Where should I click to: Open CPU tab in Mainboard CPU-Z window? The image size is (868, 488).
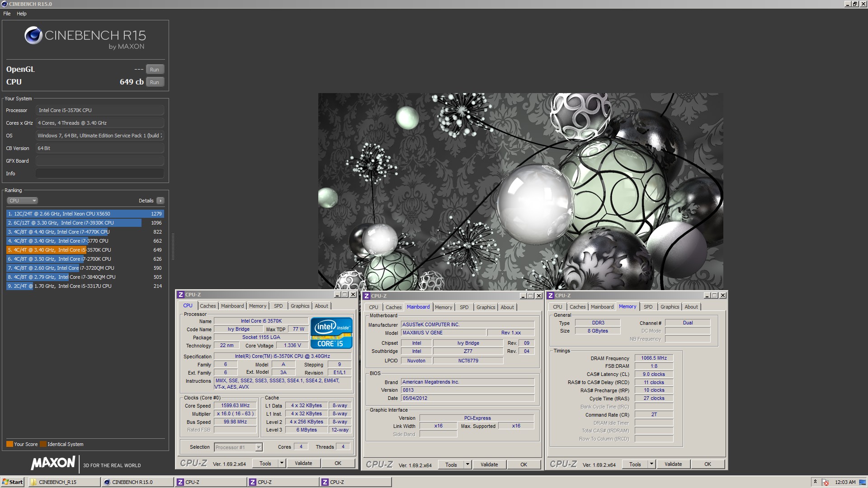tap(373, 307)
